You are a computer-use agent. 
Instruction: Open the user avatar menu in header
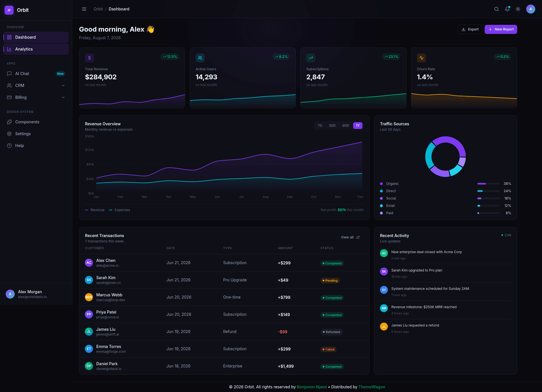(531, 9)
